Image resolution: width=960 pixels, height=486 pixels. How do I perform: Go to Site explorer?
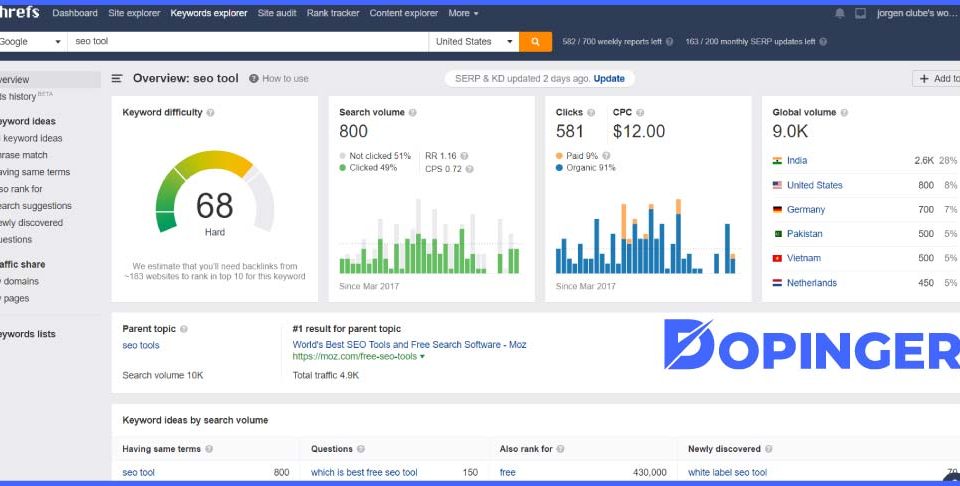coord(134,13)
